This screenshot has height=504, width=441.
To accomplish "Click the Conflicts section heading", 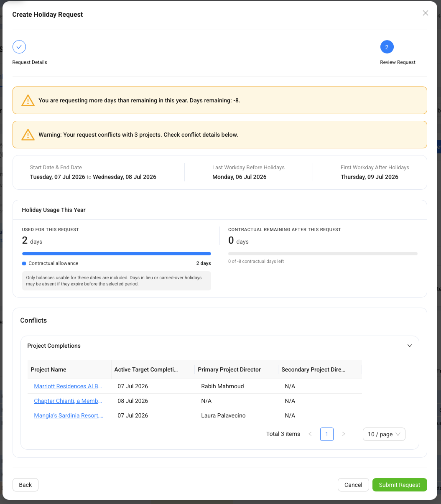I will [x=33, y=320].
